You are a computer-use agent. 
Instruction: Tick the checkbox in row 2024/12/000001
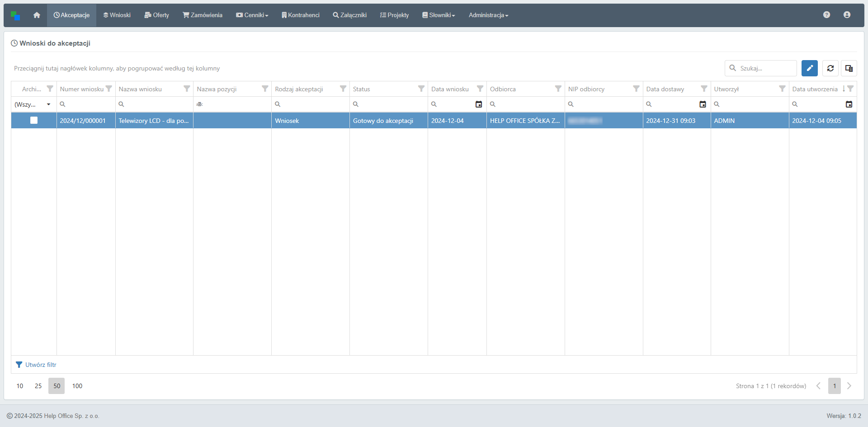(x=34, y=120)
